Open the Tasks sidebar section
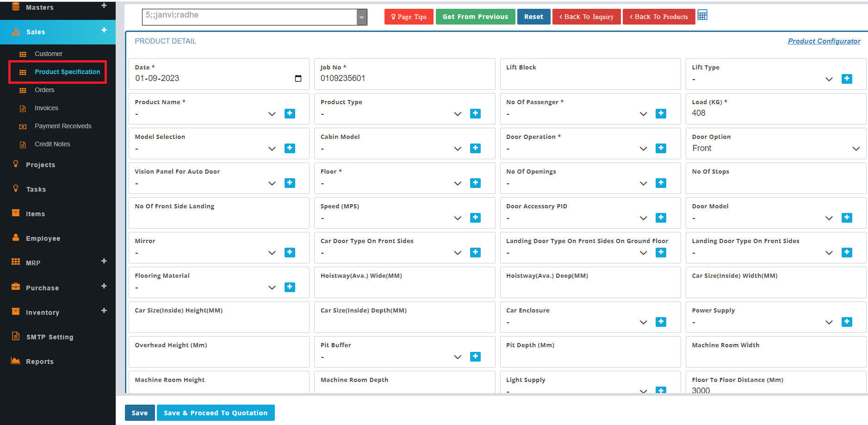The height and width of the screenshot is (425, 868). click(36, 189)
